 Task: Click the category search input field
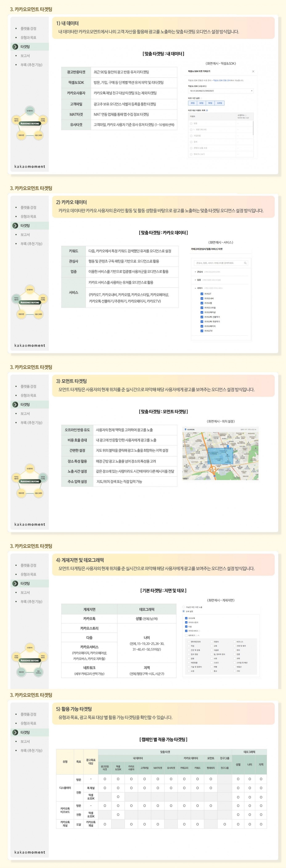point(221,263)
